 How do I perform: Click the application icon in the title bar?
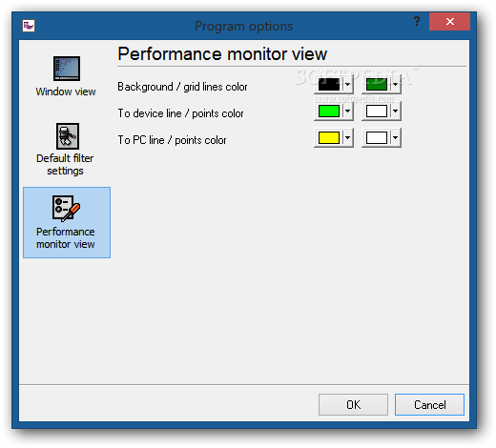click(x=29, y=26)
